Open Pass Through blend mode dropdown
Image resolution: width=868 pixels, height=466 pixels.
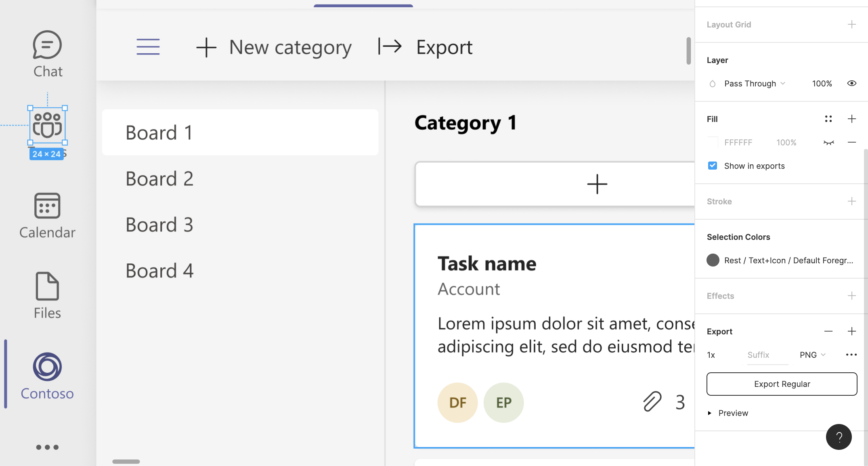(x=754, y=84)
